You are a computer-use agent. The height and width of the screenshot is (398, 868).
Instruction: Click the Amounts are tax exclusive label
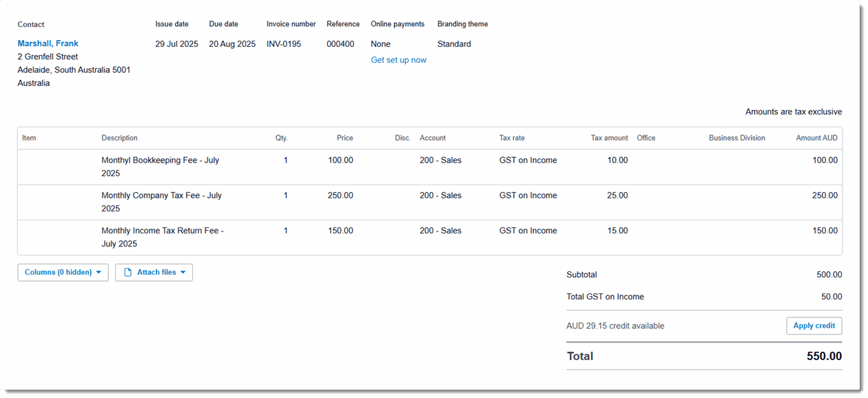(x=794, y=112)
